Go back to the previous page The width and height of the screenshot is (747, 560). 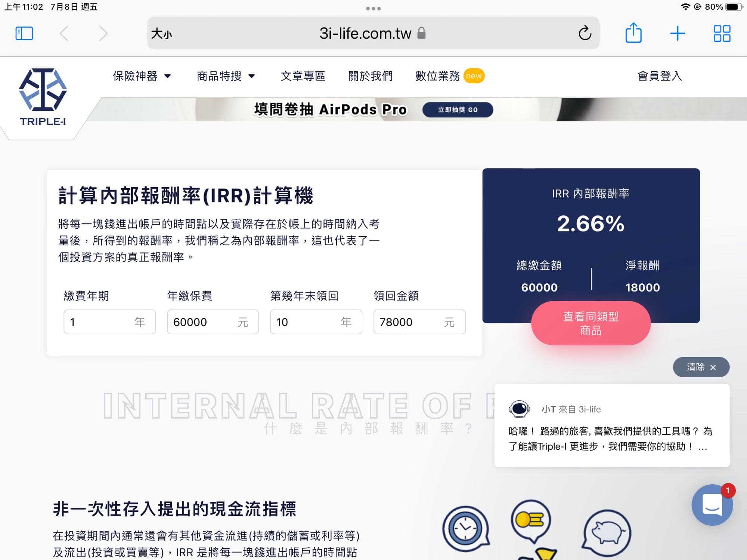64,33
